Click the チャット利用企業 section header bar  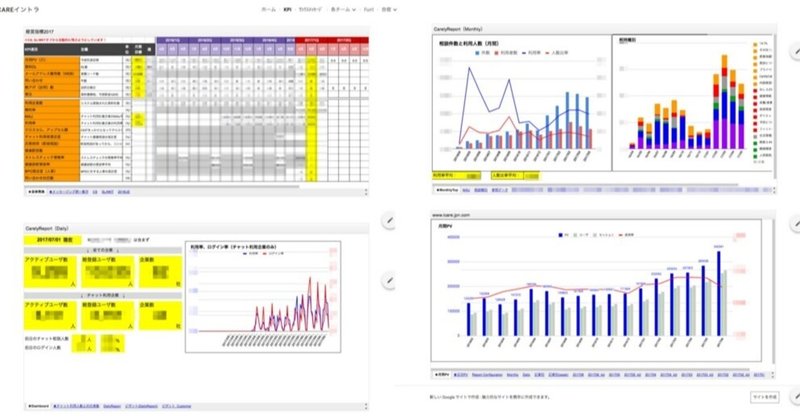[103, 295]
